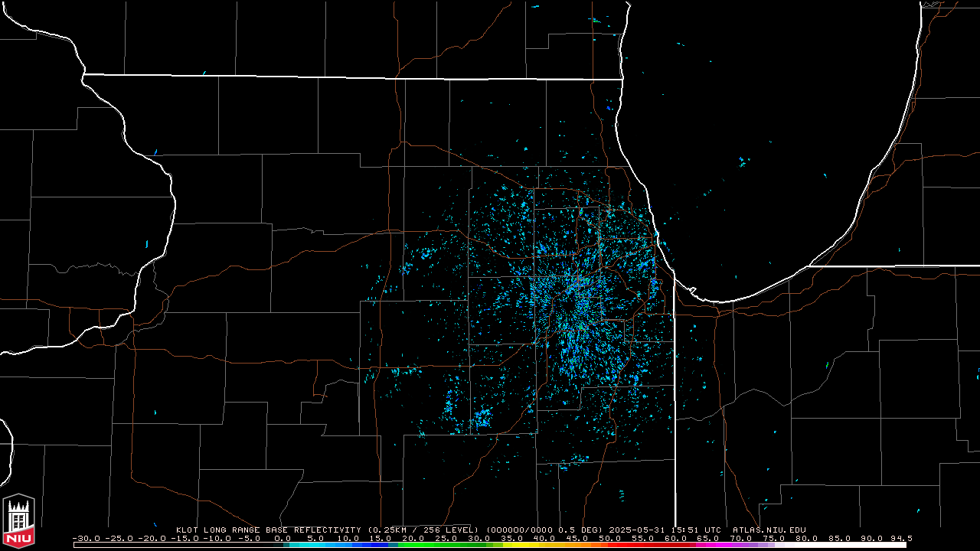Screen dimensions: 980x551
Task: Click the 30.0 scale value
Action: (x=479, y=538)
